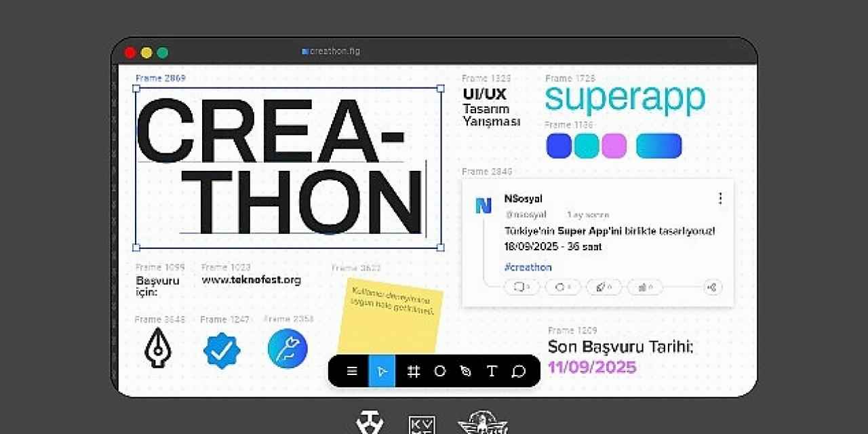The width and height of the screenshot is (868, 434).
Task: Pick the blue gradient swatch
Action: pyautogui.click(x=658, y=146)
